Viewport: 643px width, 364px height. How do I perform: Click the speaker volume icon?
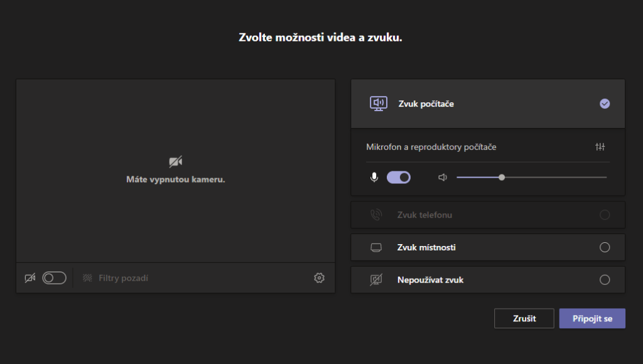pos(442,178)
